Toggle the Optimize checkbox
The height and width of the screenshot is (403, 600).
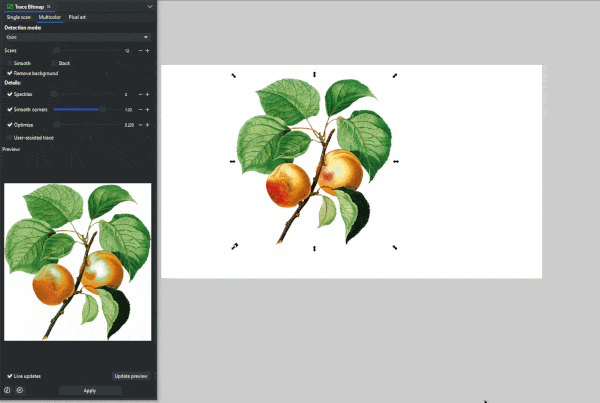click(10, 125)
